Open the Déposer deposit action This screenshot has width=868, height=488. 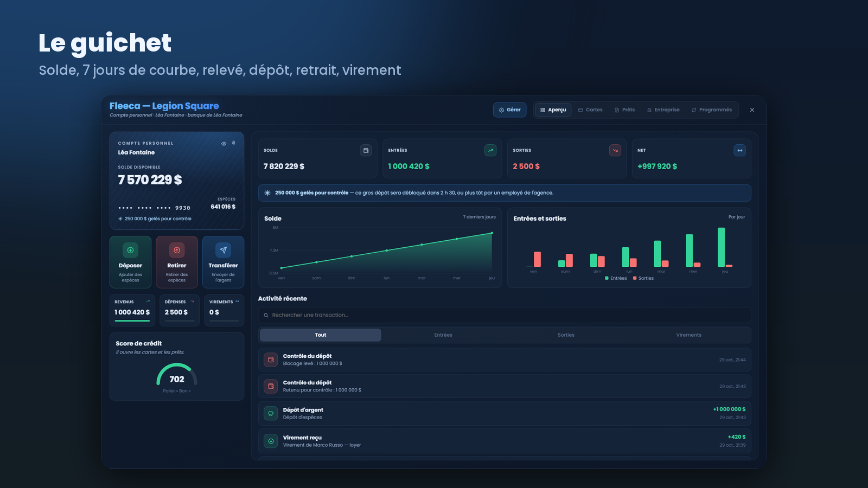tap(130, 262)
